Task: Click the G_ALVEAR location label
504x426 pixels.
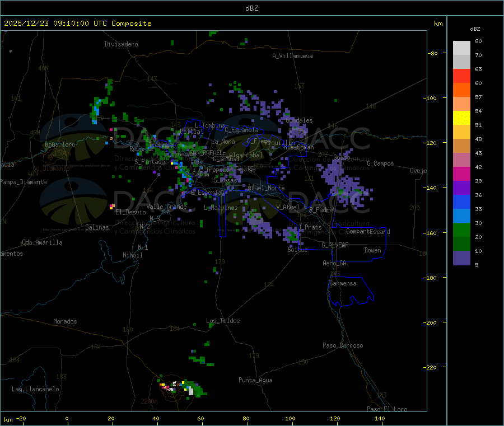Action: tap(335, 245)
